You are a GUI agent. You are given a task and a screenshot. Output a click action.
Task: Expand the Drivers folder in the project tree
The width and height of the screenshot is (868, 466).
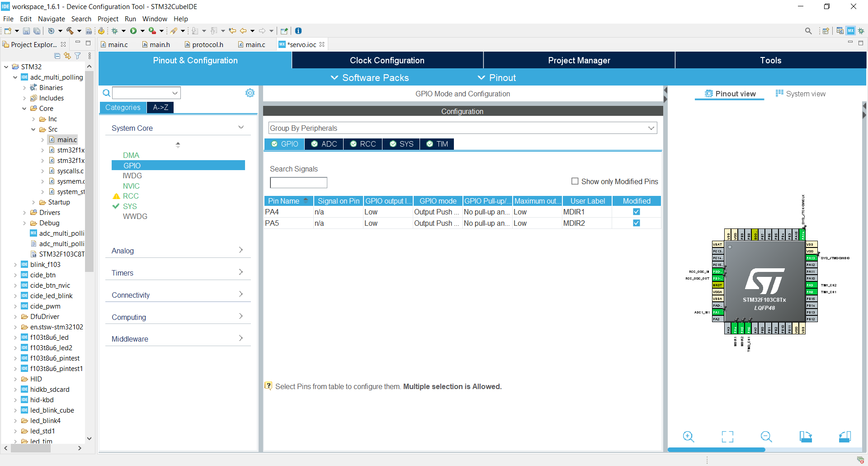point(24,213)
